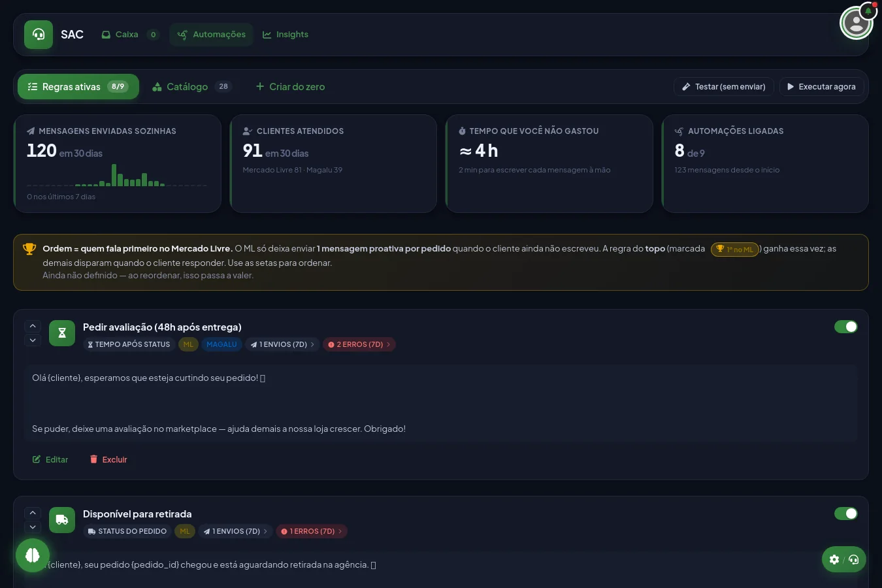Move Pedir avaliação rule up

tap(33, 326)
